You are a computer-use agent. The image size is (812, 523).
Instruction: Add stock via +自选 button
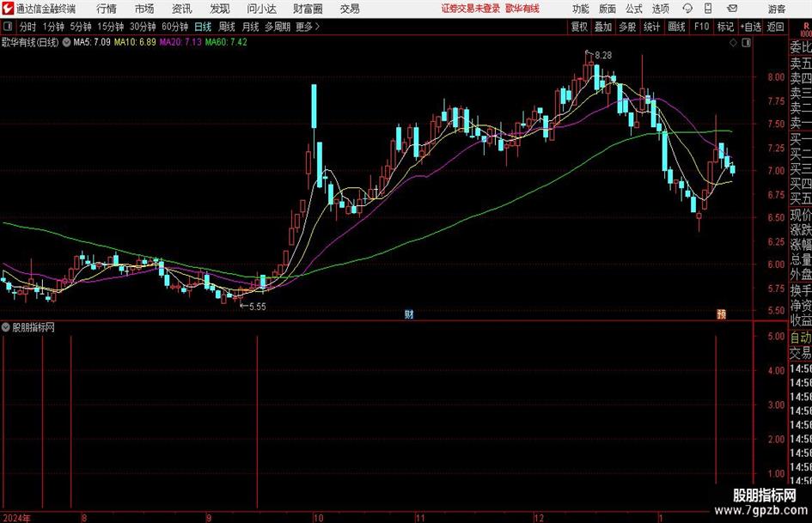[751, 27]
